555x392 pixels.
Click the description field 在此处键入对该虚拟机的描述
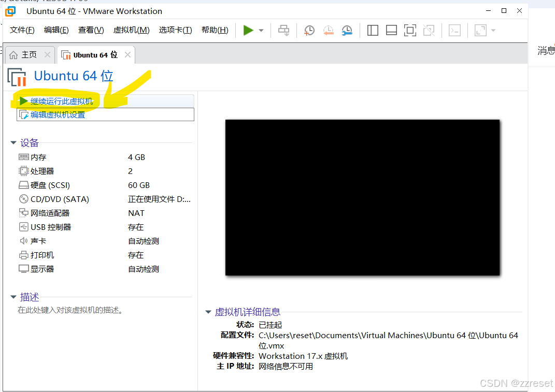pyautogui.click(x=70, y=310)
